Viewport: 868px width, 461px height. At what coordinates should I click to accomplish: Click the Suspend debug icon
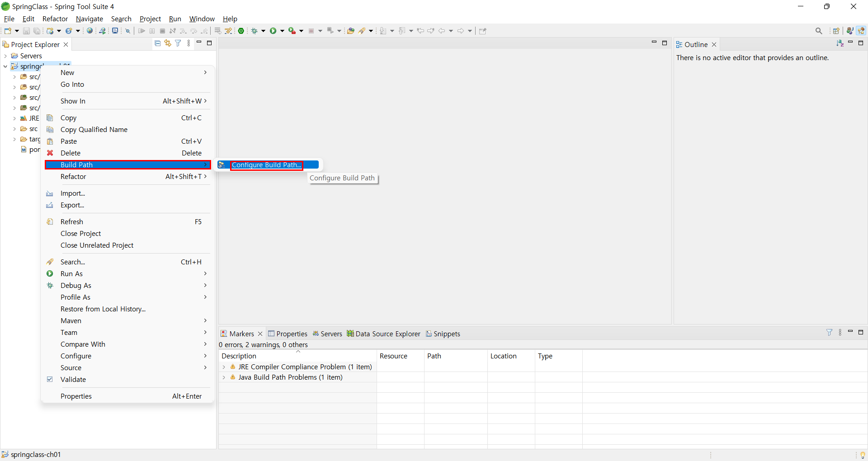click(x=152, y=31)
